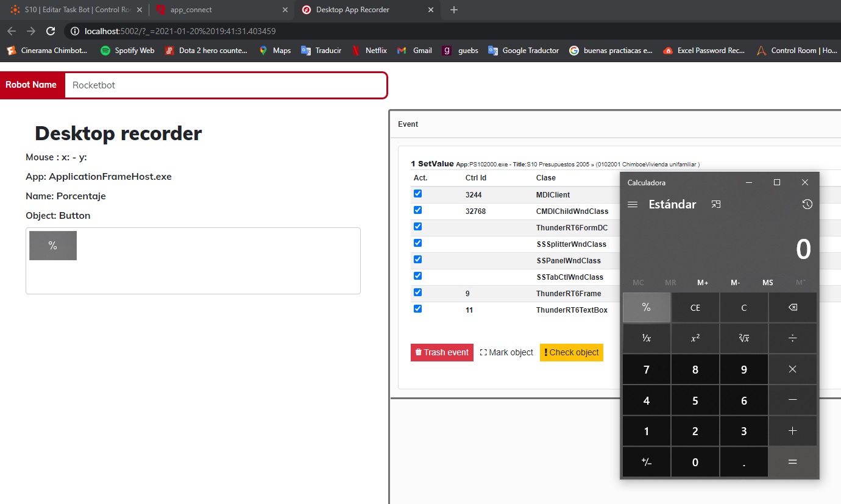Click the Trash event button

pos(442,352)
